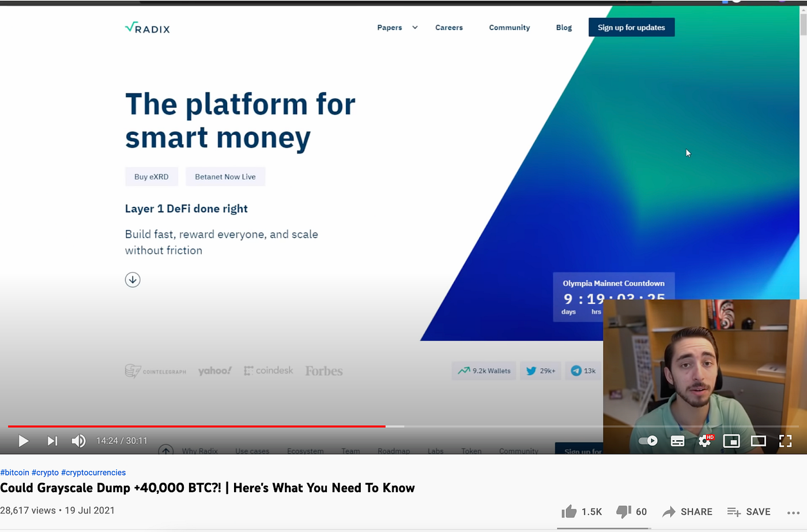Viewport: 807px width, 532px height.
Task: Open more actions three-dot menu
Action: [793, 512]
